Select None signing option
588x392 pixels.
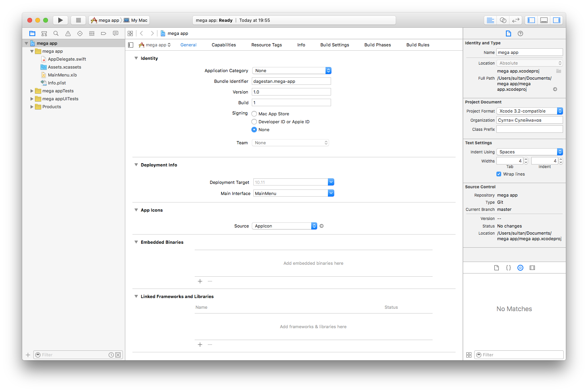(254, 130)
